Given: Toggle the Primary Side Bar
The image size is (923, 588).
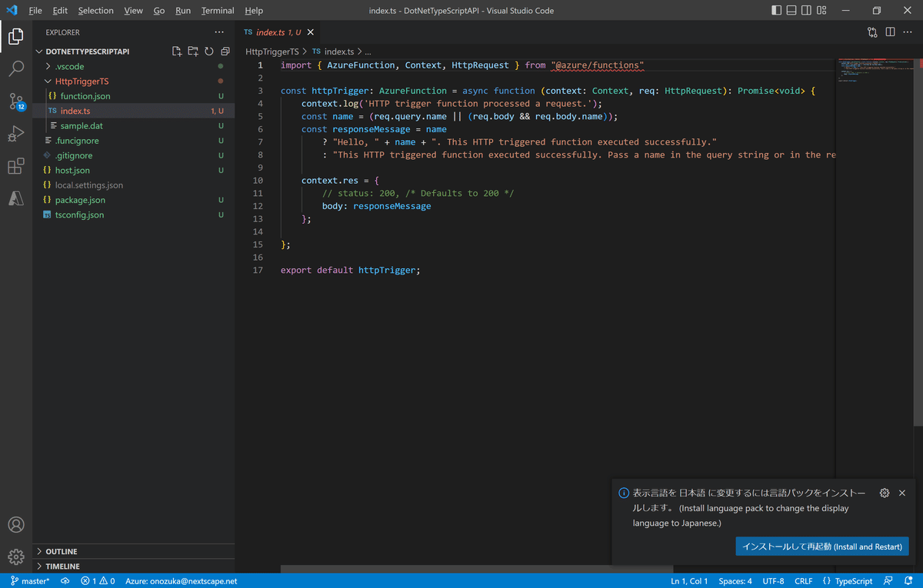Looking at the screenshot, I should [778, 10].
